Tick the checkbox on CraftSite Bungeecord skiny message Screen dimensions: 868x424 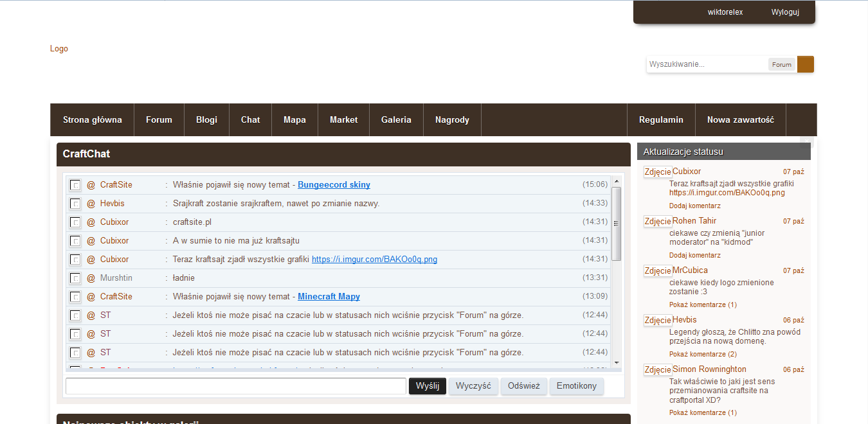[x=75, y=185]
